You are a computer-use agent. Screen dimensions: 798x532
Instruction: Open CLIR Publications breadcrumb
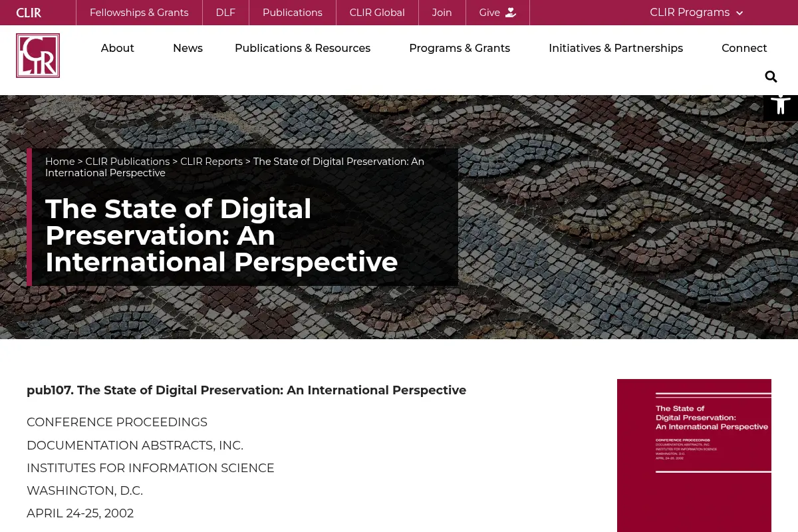coord(128,162)
